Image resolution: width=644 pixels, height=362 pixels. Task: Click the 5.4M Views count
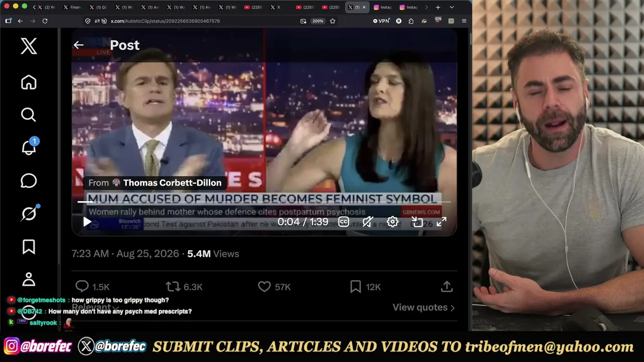tap(213, 254)
